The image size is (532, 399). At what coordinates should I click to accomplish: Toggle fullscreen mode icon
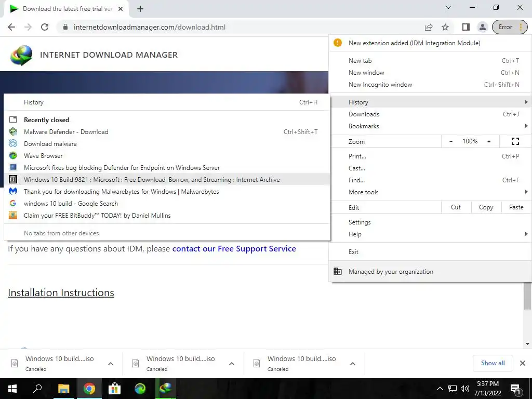[515, 141]
